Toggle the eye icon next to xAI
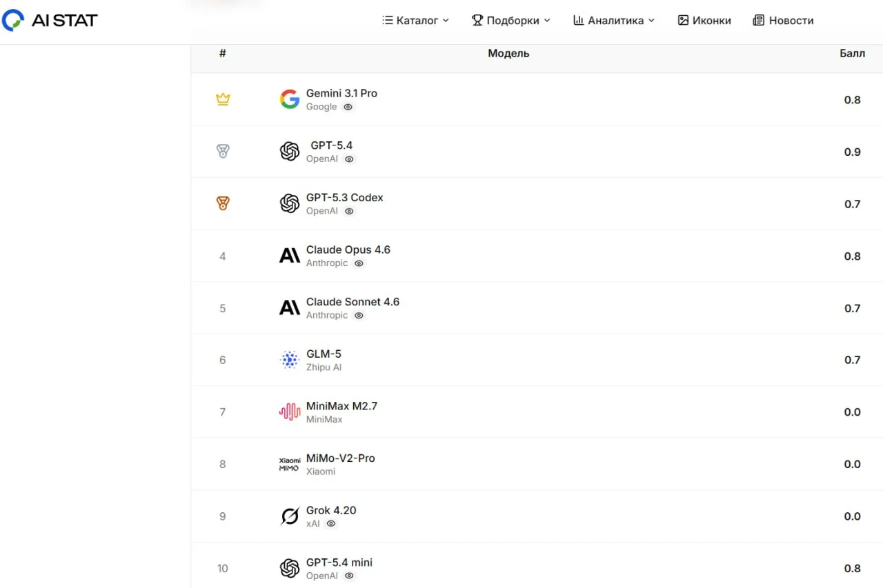 331,524
